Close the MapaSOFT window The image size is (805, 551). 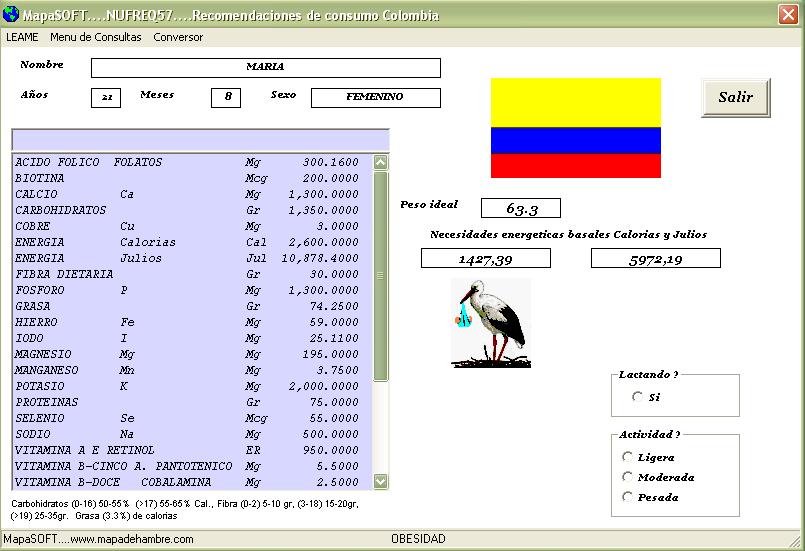788,15
